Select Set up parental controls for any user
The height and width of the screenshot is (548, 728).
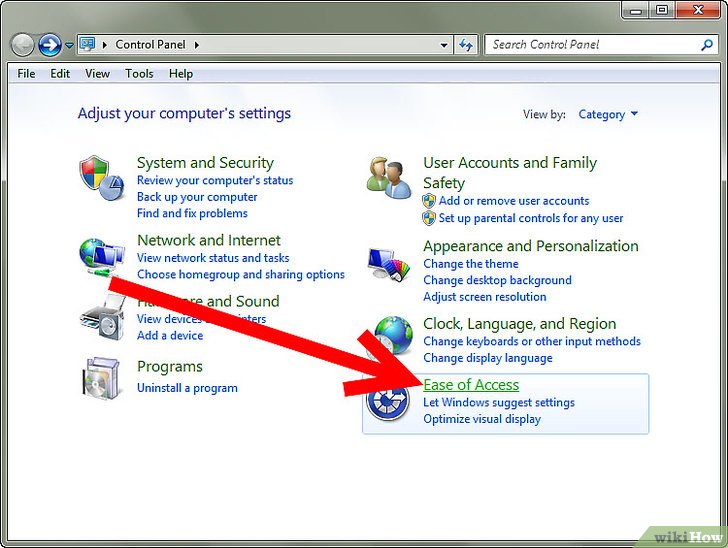click(531, 218)
